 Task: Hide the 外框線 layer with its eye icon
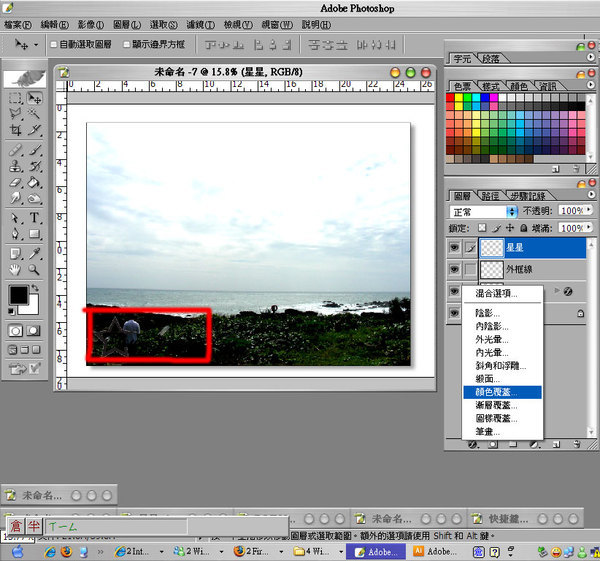pyautogui.click(x=454, y=269)
